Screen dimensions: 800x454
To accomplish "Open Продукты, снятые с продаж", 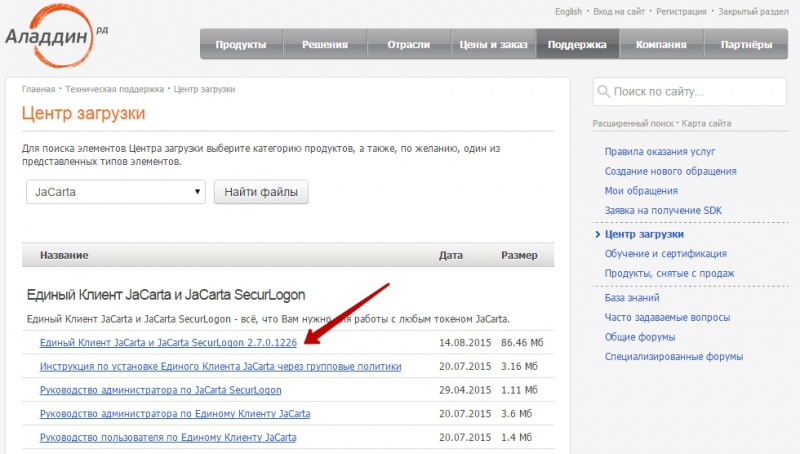I will 669,273.
